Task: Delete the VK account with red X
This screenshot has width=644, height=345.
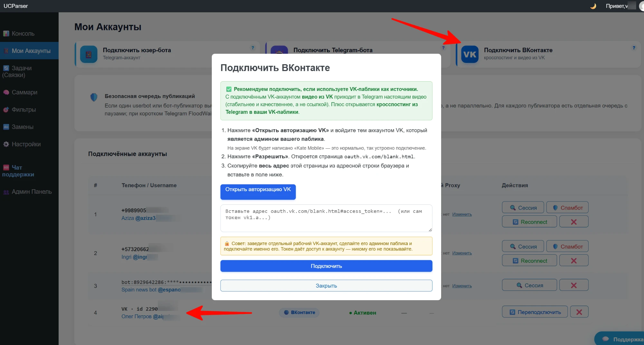Action: [x=579, y=312]
